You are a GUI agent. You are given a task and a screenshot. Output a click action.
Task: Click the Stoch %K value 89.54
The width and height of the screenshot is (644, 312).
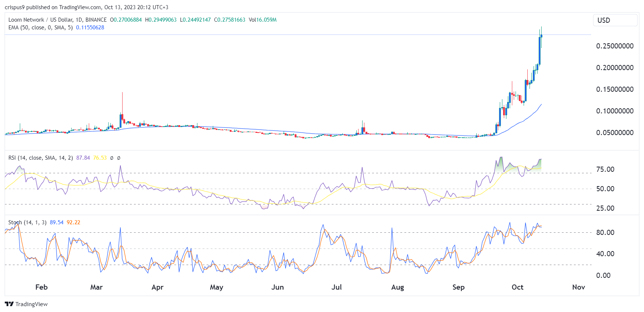pyautogui.click(x=57, y=222)
